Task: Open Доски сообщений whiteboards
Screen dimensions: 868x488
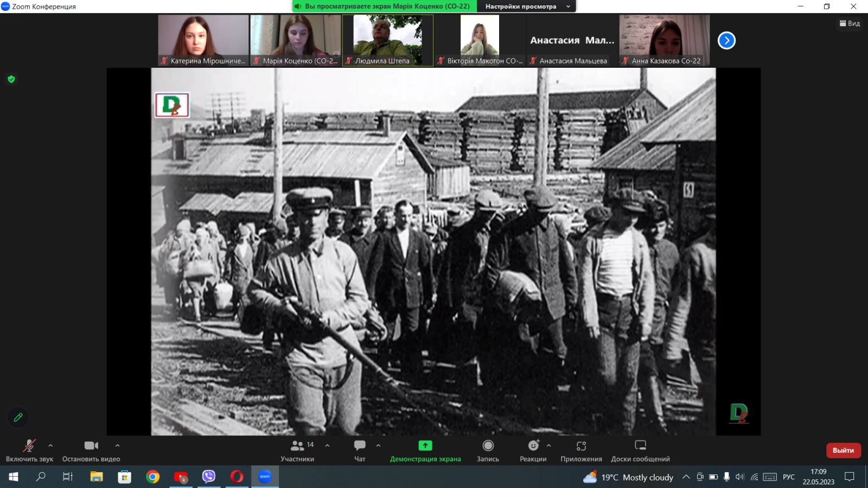Action: 640,450
